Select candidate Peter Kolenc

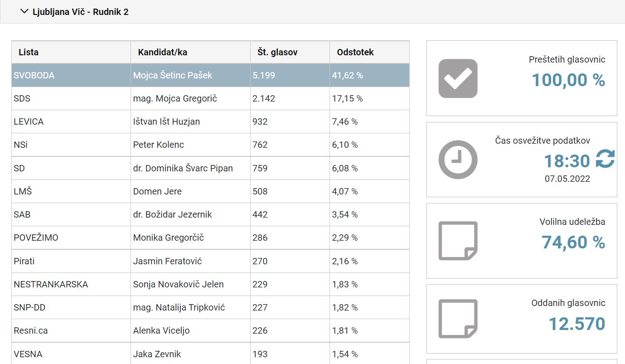[x=158, y=145]
